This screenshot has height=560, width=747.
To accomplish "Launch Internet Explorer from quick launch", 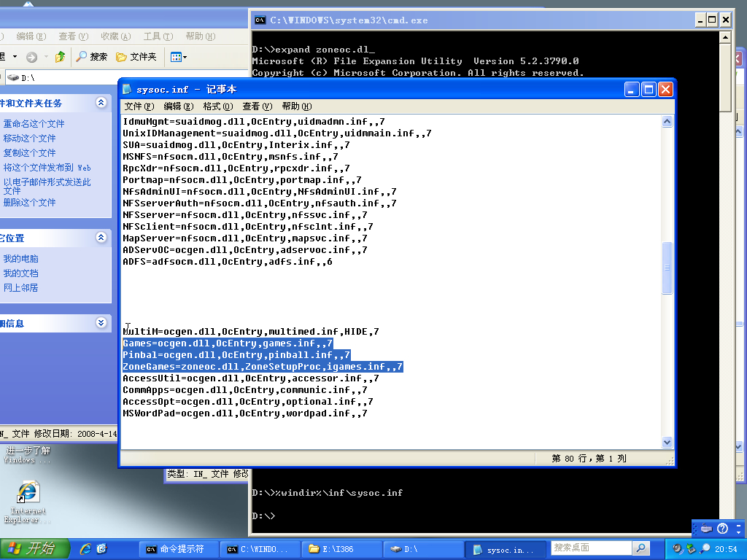I will click(x=86, y=549).
